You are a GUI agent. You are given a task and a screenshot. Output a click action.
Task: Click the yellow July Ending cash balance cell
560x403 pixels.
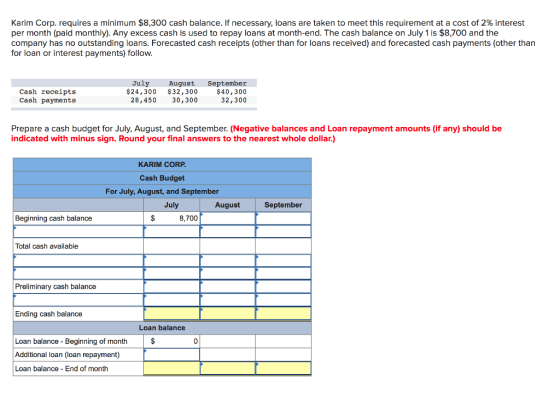click(x=171, y=313)
